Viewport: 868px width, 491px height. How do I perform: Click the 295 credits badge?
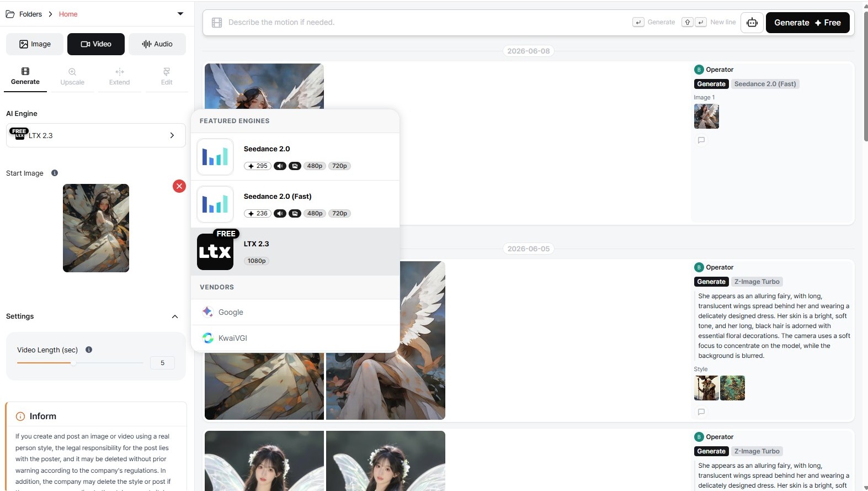258,166
